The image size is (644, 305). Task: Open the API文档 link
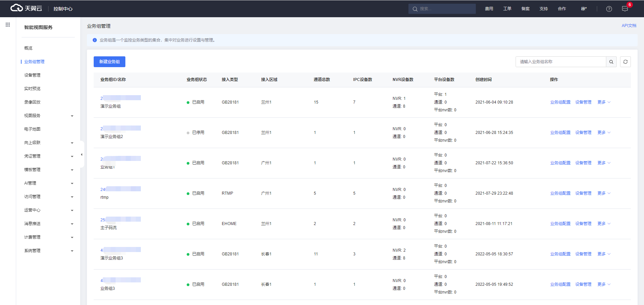(x=629, y=26)
